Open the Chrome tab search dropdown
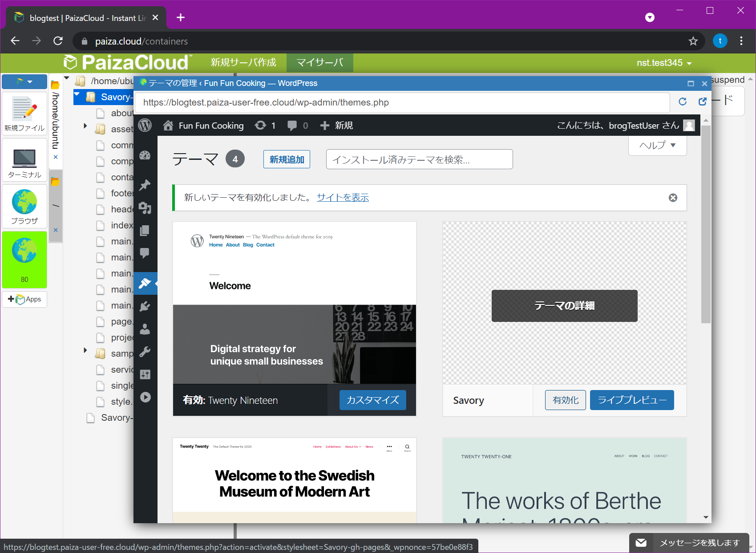The image size is (756, 553). (650, 17)
